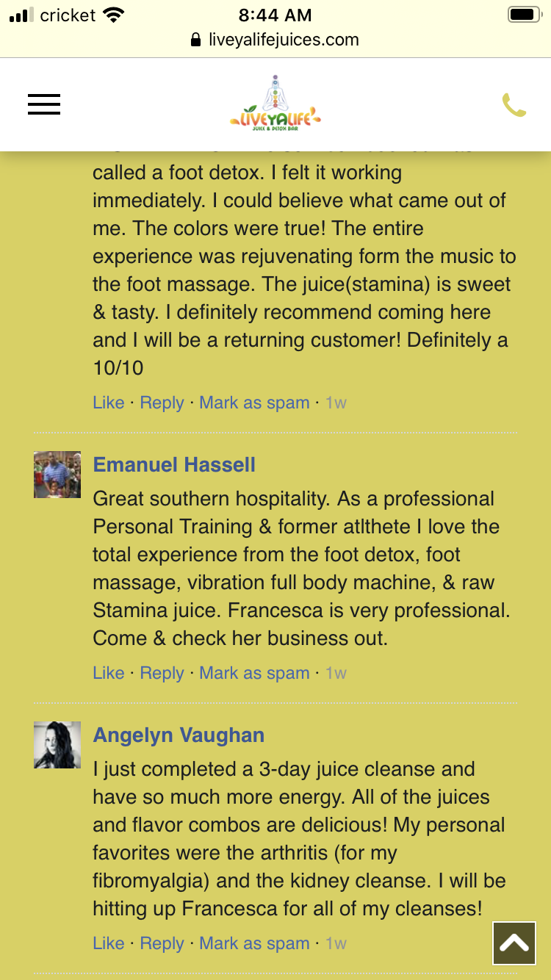Viewport: 551px width, 980px height.
Task: Tap the phone call icon
Action: 514,105
